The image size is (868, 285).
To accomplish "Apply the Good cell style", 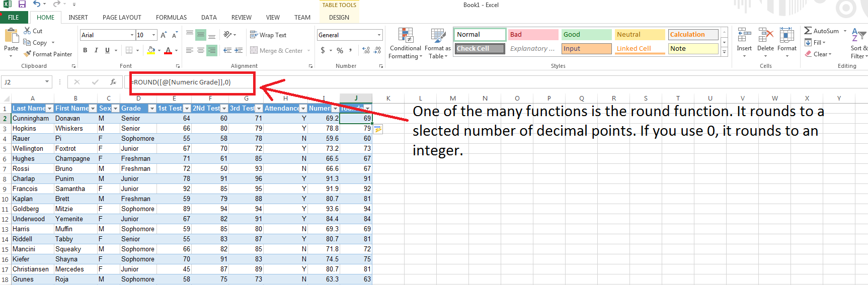I will (x=586, y=34).
